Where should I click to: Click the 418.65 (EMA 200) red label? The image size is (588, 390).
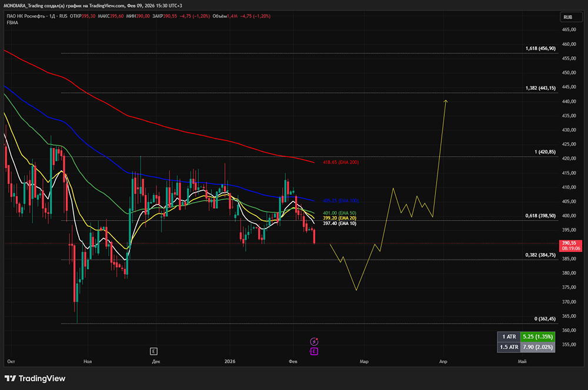pyautogui.click(x=340, y=162)
